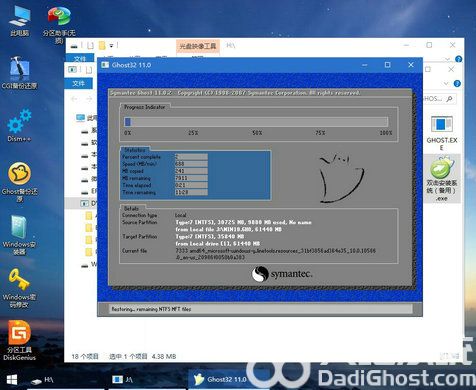The image size is (476, 390).
Task: Minimize the Ghost32 11.0 window
Action: [365, 65]
